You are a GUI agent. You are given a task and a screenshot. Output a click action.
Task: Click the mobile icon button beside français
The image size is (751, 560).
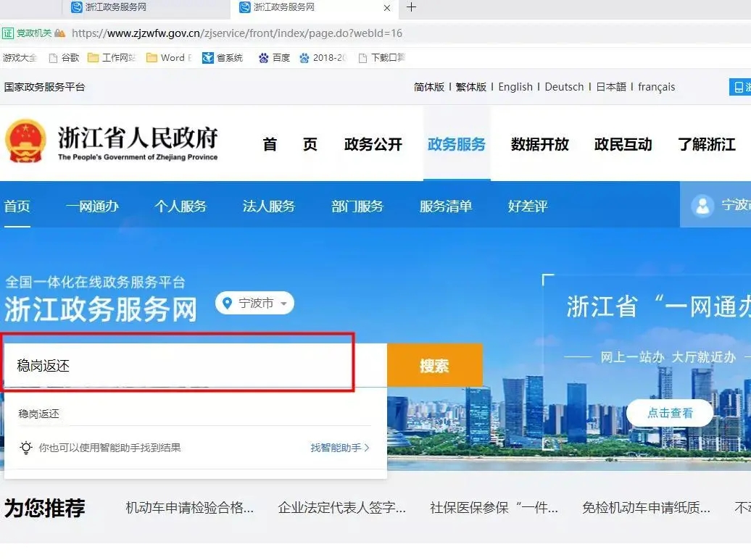739,87
